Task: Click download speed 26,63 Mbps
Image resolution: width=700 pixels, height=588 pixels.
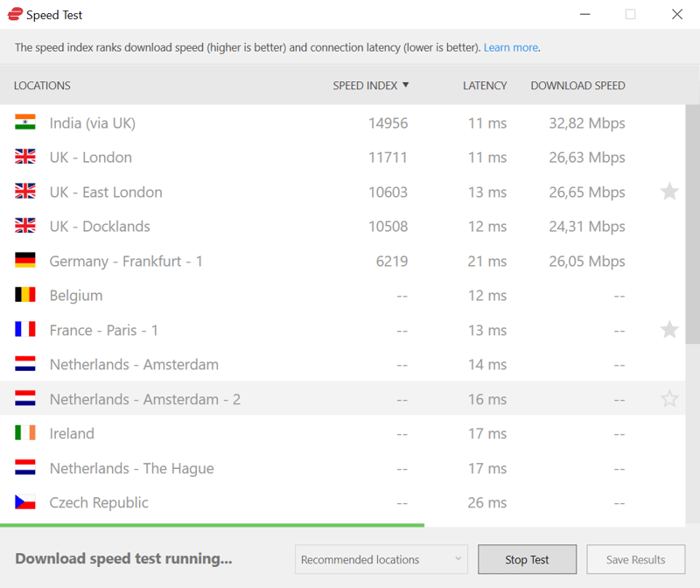Action: [587, 157]
